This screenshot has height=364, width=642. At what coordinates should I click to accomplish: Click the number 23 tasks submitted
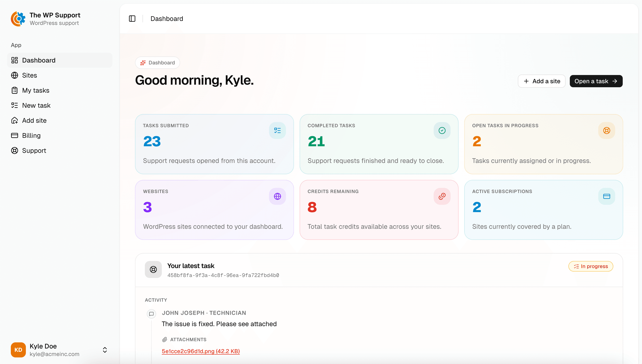[x=152, y=141]
